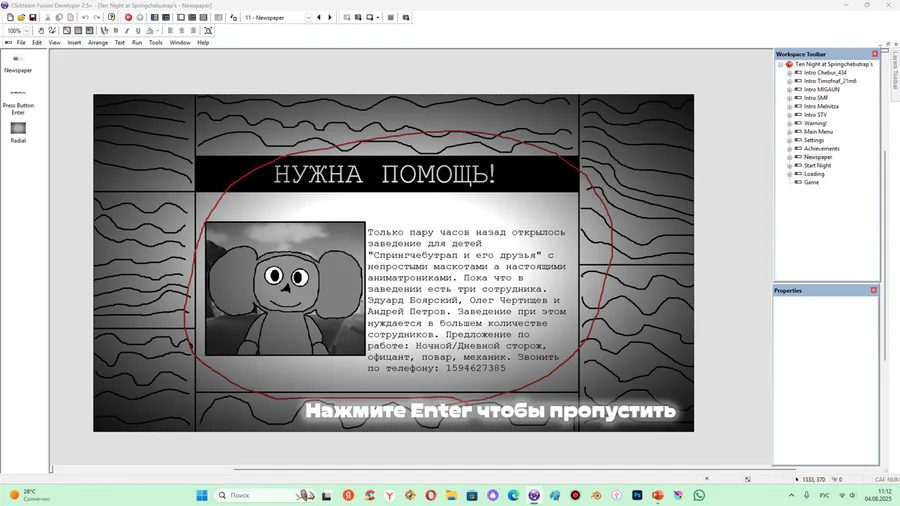Select the Game frame in workspace tree
Screen dimensions: 900x506
tap(811, 182)
